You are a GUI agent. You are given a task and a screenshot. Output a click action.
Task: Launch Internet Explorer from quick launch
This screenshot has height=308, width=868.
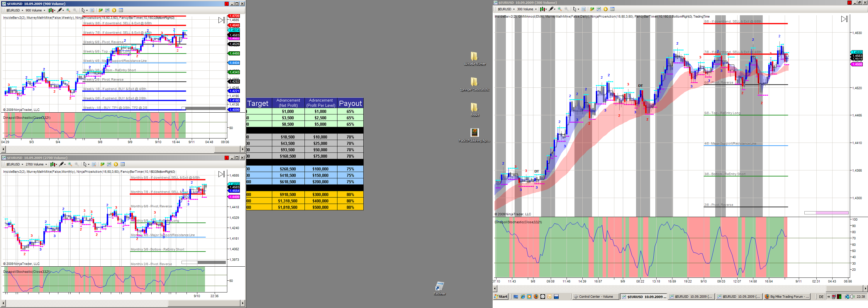coord(523,297)
